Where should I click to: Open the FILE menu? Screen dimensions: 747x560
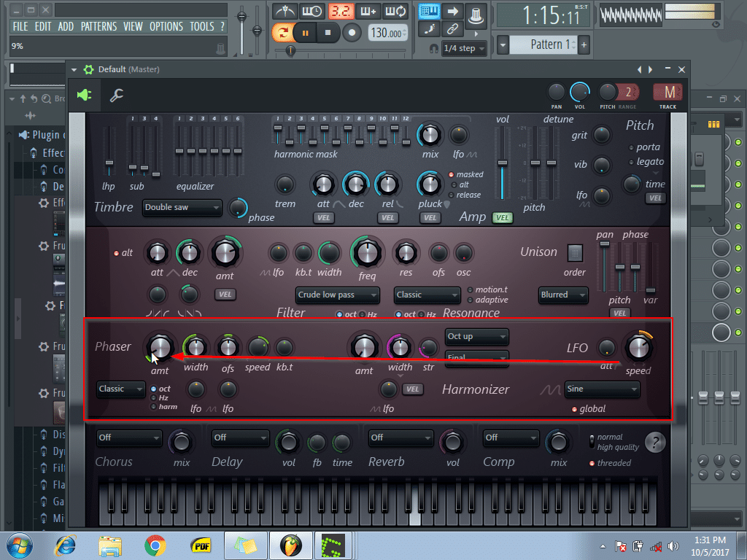pos(20,27)
